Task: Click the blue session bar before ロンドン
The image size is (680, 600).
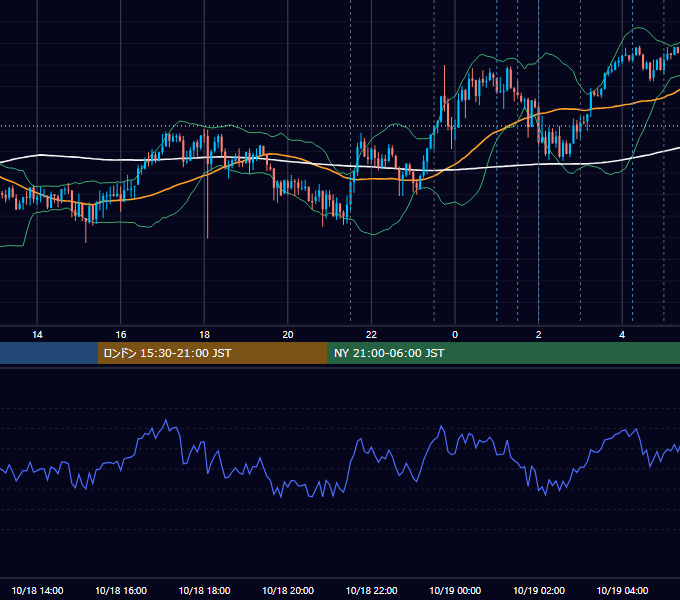Action: click(49, 353)
